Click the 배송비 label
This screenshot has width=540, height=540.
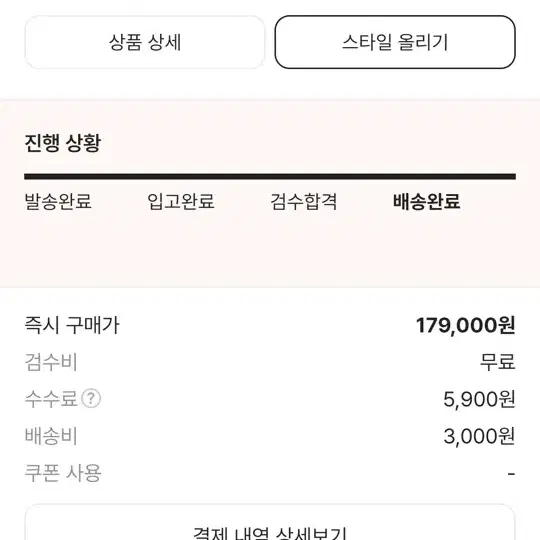click(51, 436)
